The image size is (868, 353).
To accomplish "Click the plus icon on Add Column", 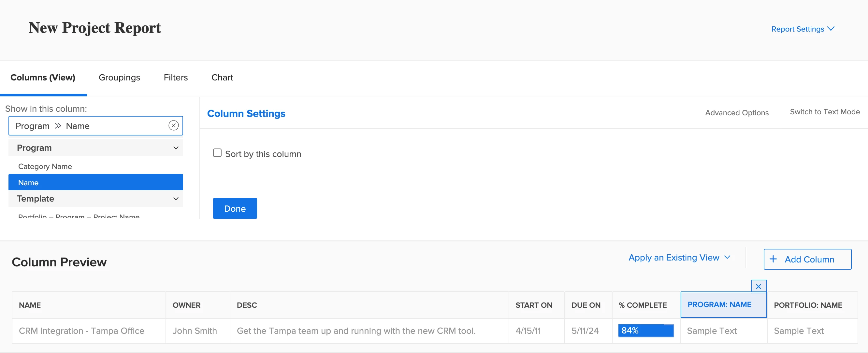I will [773, 259].
